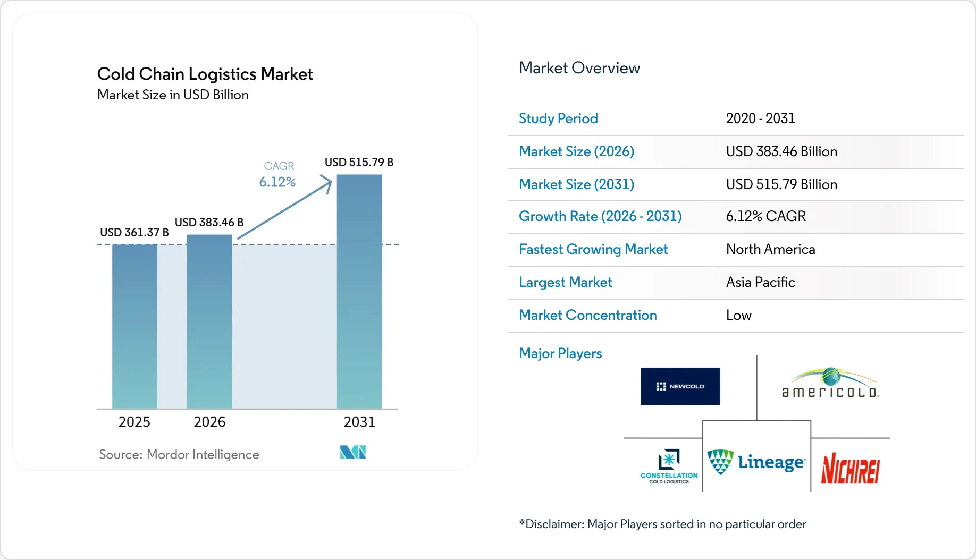Click the 'USD 515.79 B' bar label
This screenshot has height=560, width=976.
pyautogui.click(x=359, y=162)
